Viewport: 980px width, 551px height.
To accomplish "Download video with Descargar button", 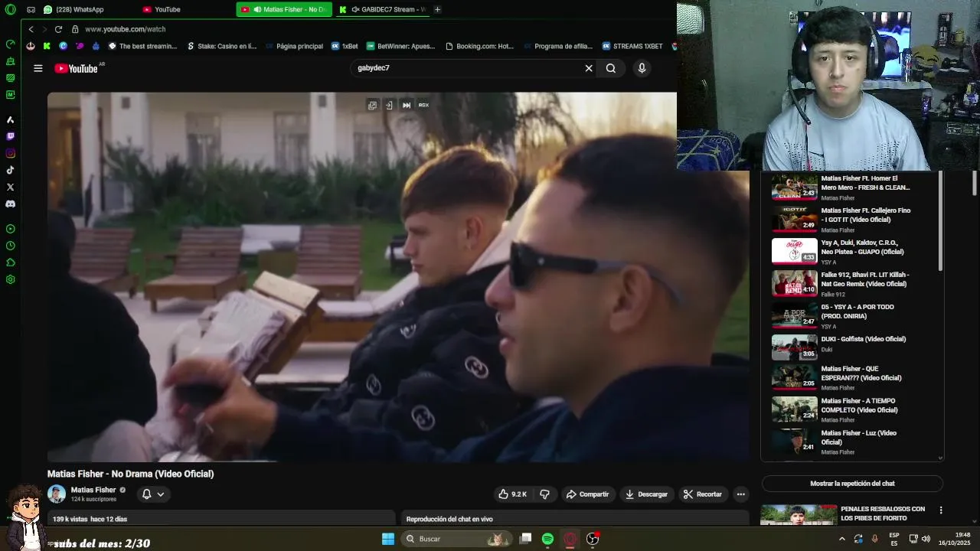I will click(x=646, y=494).
